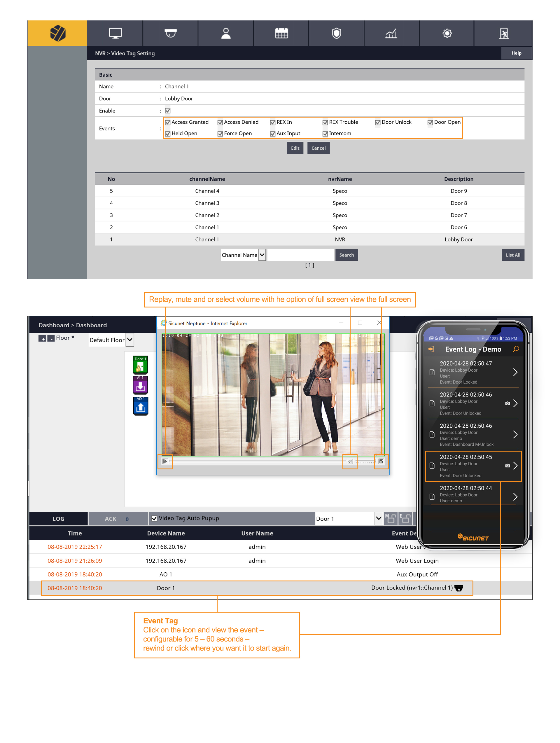Open the dome camera icon in top navigation

(x=170, y=33)
